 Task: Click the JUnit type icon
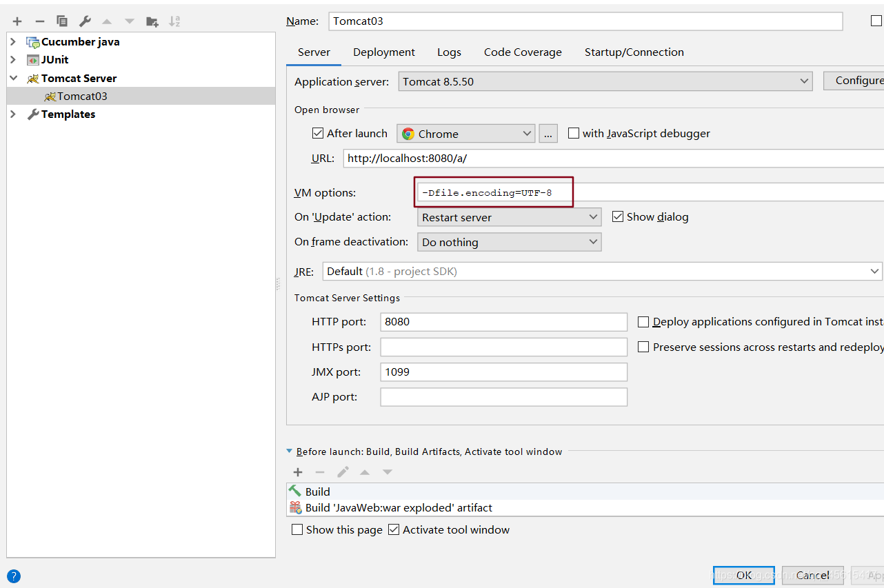(32, 60)
